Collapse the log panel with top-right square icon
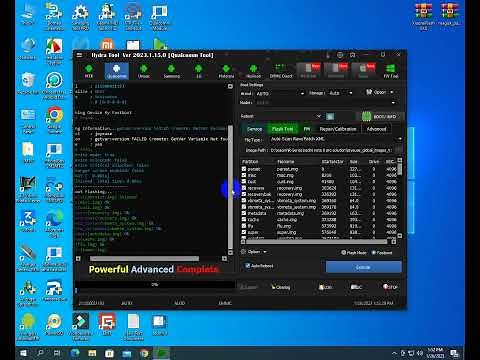This screenshot has width=480, height=360. click(230, 86)
